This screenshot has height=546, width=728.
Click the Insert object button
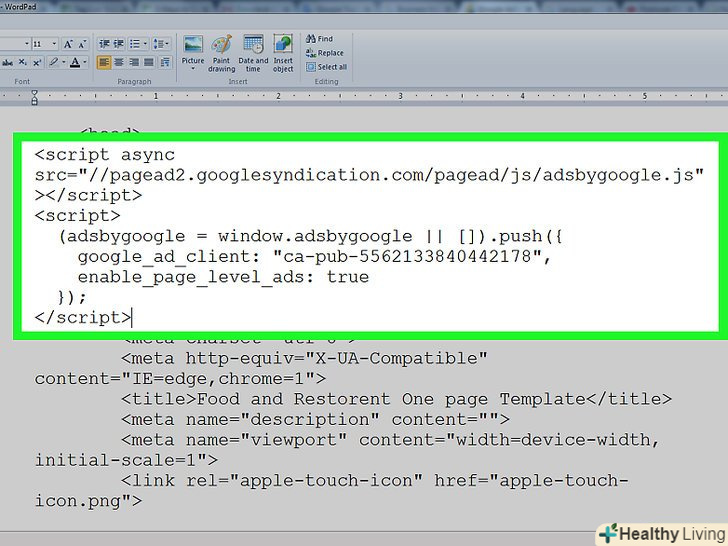(x=283, y=53)
